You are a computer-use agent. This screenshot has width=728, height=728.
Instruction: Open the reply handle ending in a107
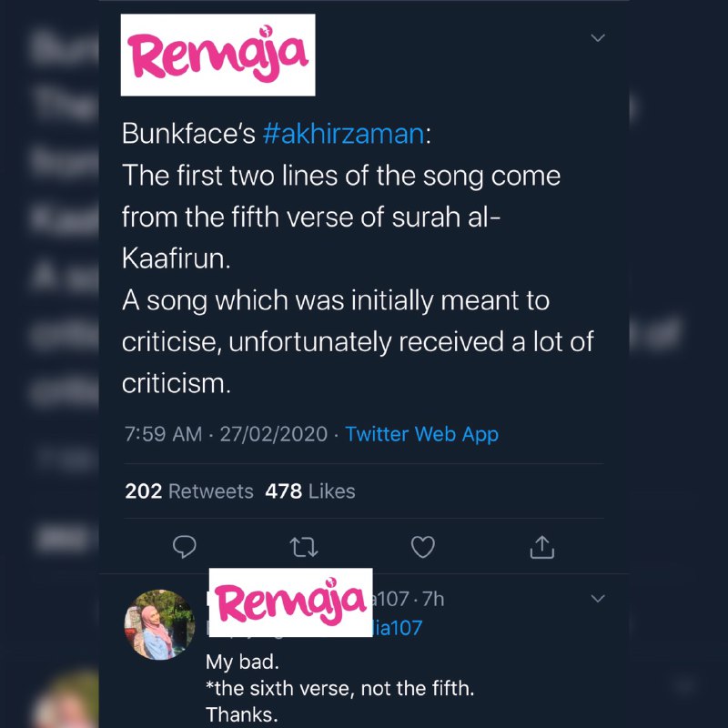coord(392,600)
